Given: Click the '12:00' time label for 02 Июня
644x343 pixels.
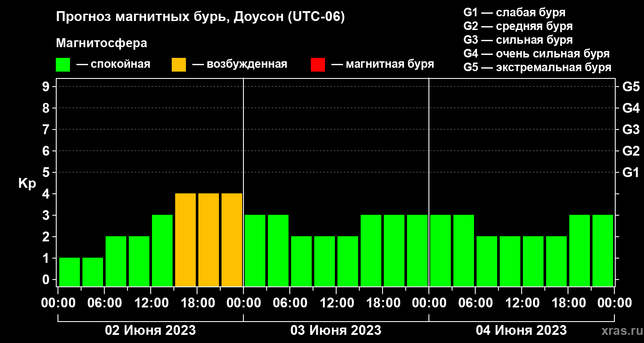Looking at the screenshot, I should 151,303.
